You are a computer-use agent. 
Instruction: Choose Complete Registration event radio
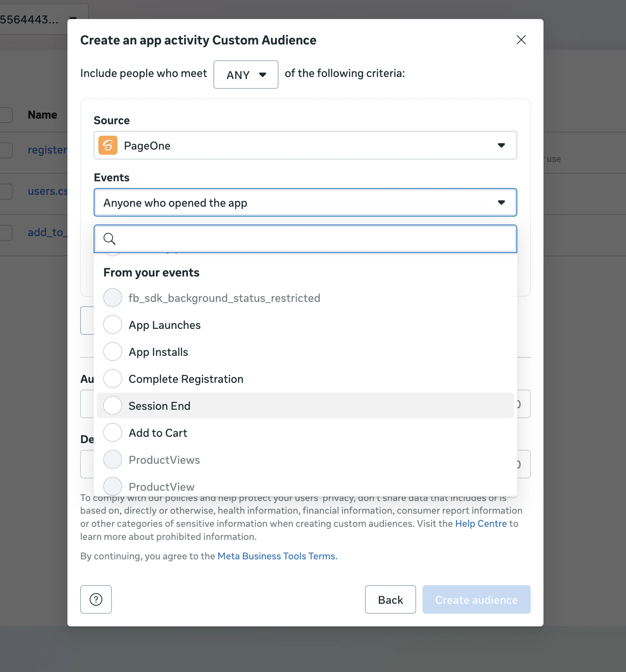pos(113,379)
